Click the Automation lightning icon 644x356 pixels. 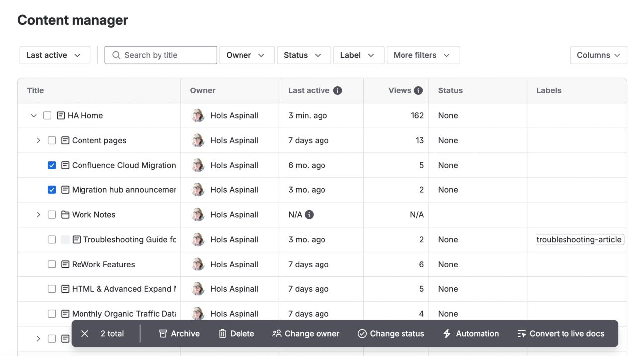[446, 333]
